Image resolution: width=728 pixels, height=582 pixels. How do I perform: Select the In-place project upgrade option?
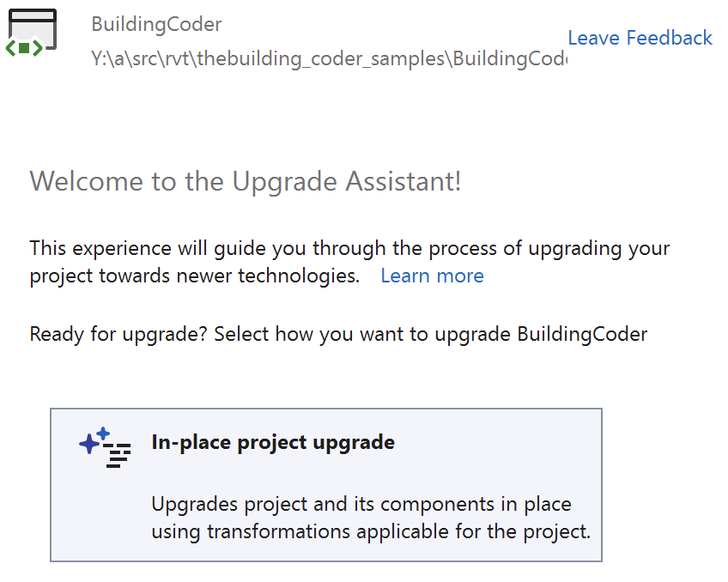coord(325,483)
